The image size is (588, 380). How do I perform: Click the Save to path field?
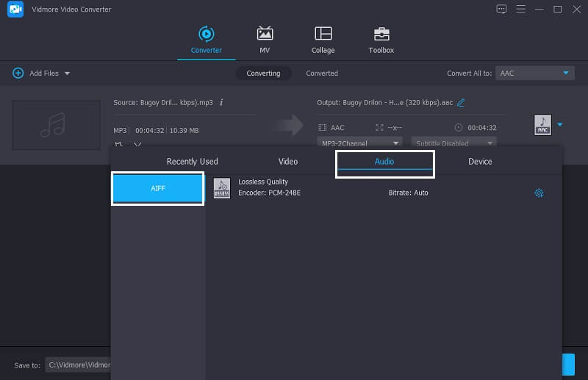point(77,365)
